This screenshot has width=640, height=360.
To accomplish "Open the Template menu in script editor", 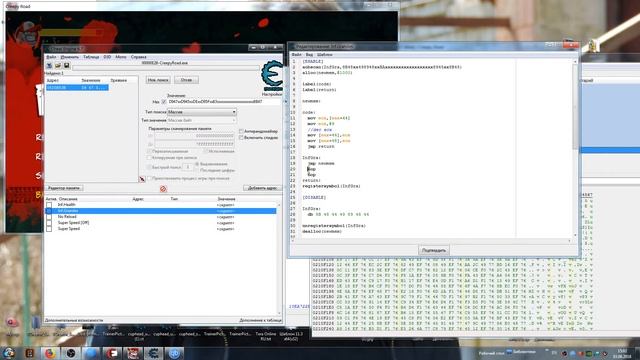I will 325,55.
